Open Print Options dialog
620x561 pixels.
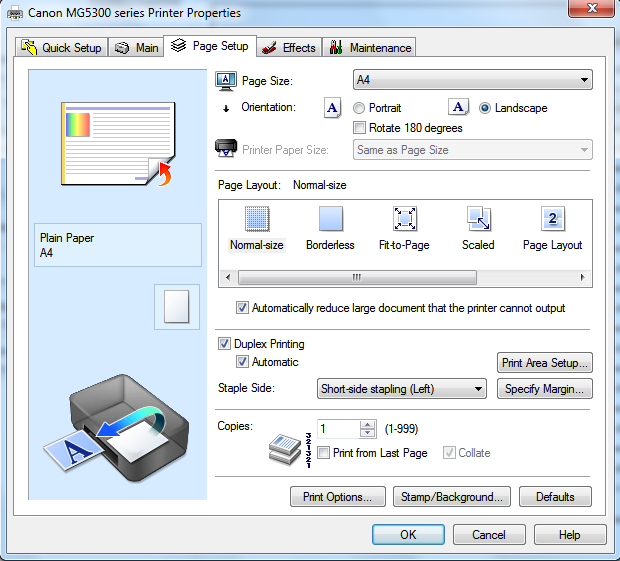(x=337, y=497)
